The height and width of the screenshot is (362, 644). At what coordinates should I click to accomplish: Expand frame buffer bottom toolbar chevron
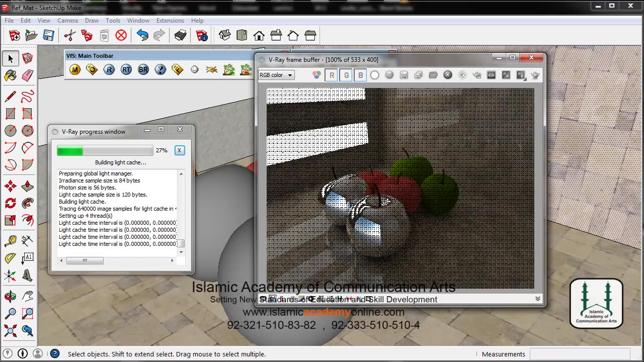tap(537, 299)
